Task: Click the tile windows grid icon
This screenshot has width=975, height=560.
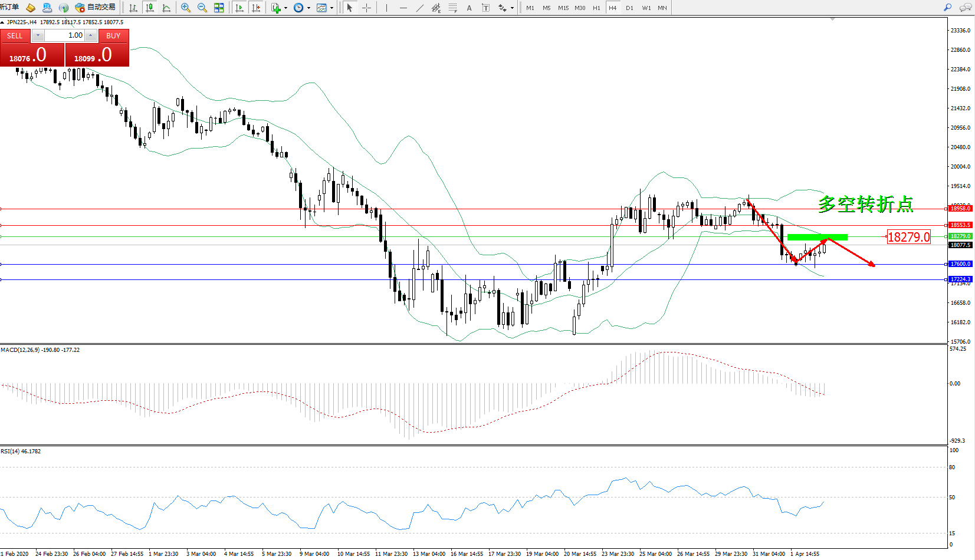Action: 219,8
